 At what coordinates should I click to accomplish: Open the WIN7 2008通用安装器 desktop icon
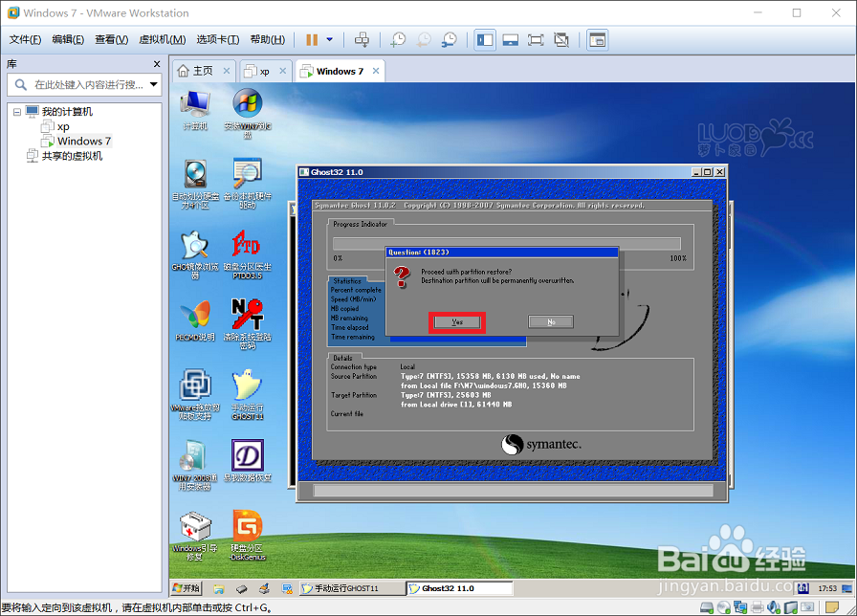tap(195, 465)
